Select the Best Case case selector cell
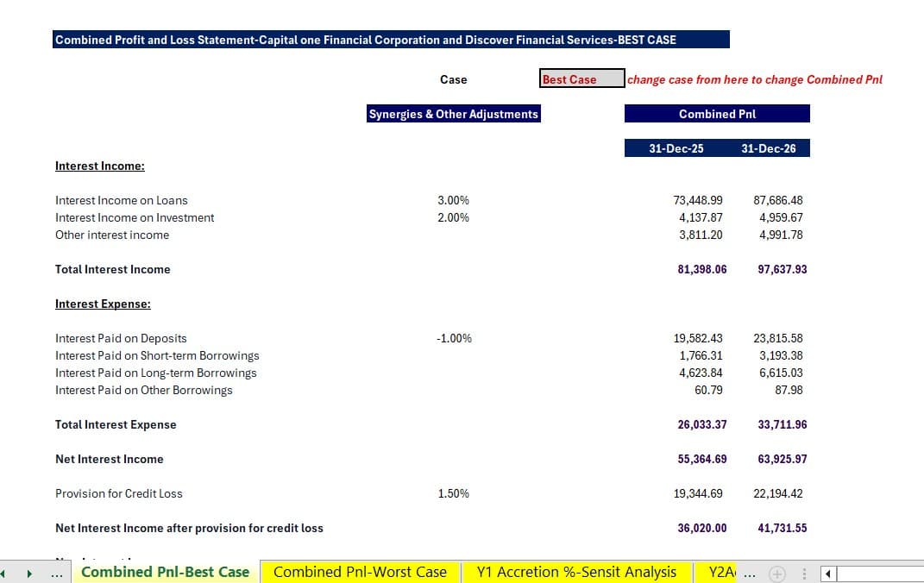 pyautogui.click(x=581, y=78)
